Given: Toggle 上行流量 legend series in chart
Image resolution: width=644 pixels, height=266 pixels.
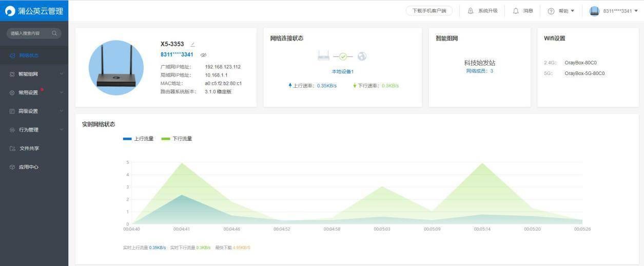Looking at the screenshot, I should pyautogui.click(x=139, y=139).
